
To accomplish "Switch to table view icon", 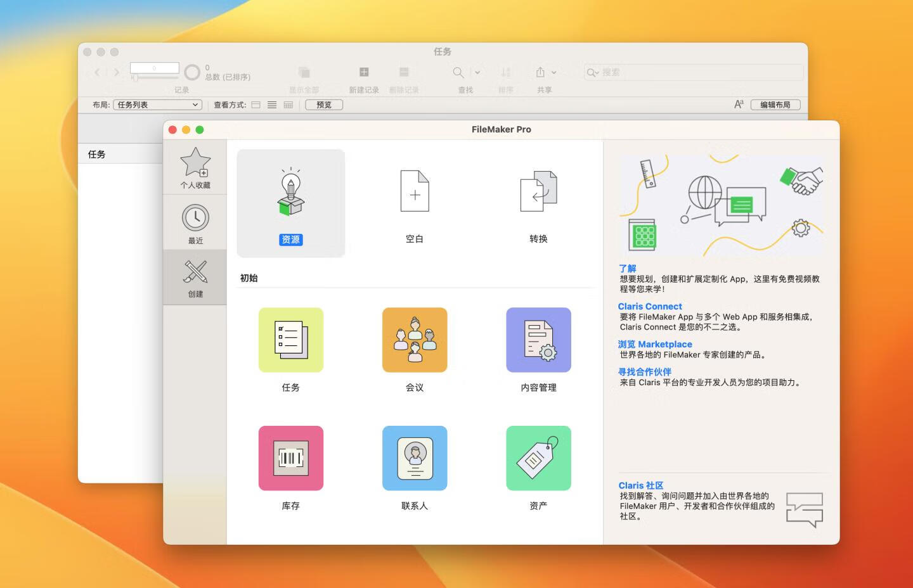I will [x=288, y=105].
